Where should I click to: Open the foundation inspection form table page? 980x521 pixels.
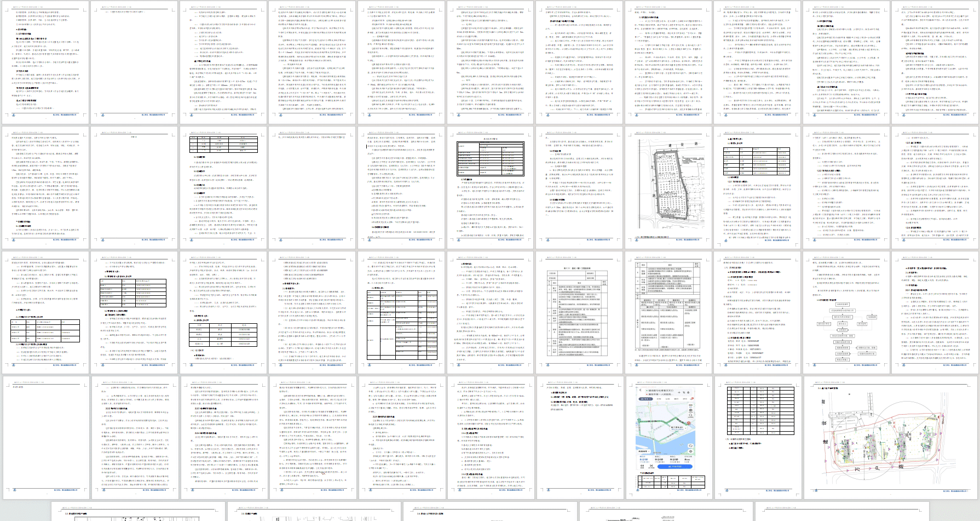click(x=578, y=312)
